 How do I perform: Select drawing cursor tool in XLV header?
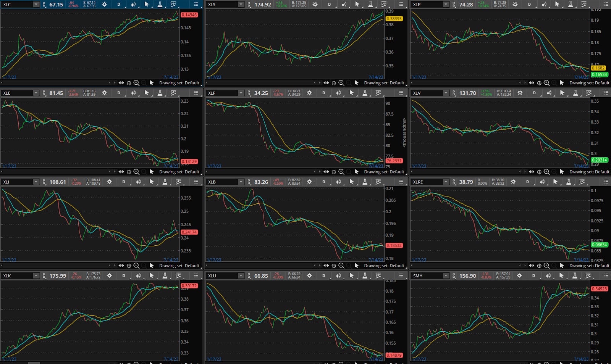(x=562, y=93)
